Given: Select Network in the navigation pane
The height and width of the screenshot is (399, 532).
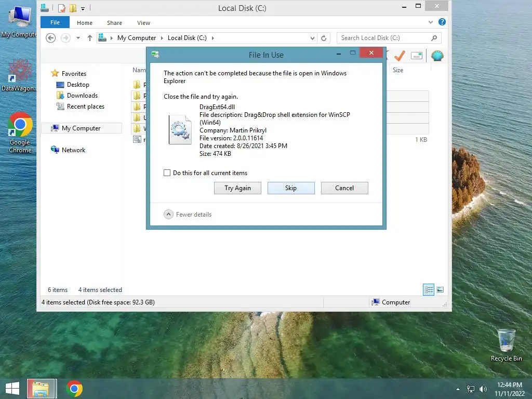Looking at the screenshot, I should tap(73, 150).
